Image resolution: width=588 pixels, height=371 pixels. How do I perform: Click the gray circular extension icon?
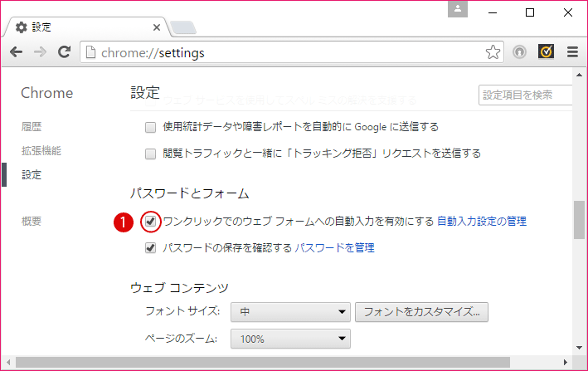(520, 52)
